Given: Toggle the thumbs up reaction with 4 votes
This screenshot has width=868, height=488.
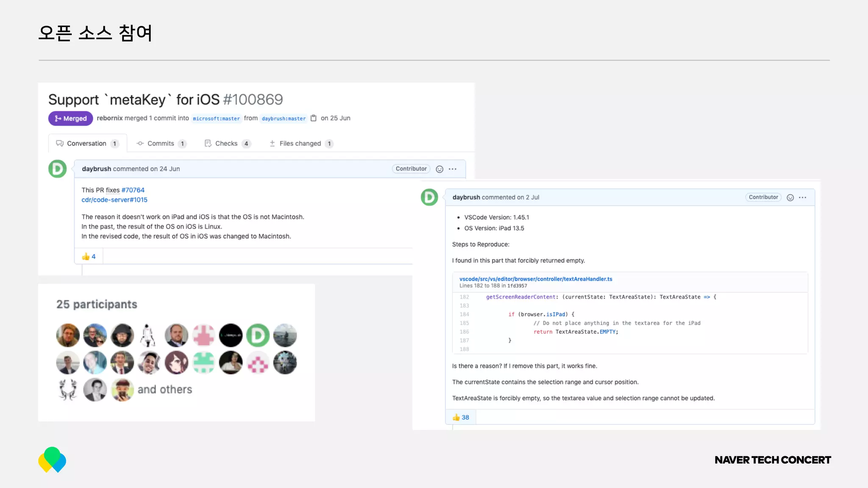Looking at the screenshot, I should pos(89,257).
